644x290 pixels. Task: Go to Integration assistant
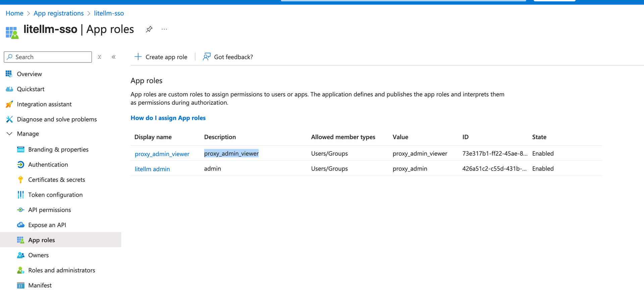[x=44, y=104]
